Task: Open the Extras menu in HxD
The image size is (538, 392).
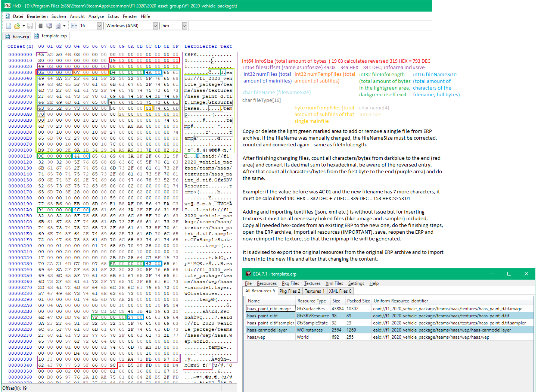Action: coord(113,16)
